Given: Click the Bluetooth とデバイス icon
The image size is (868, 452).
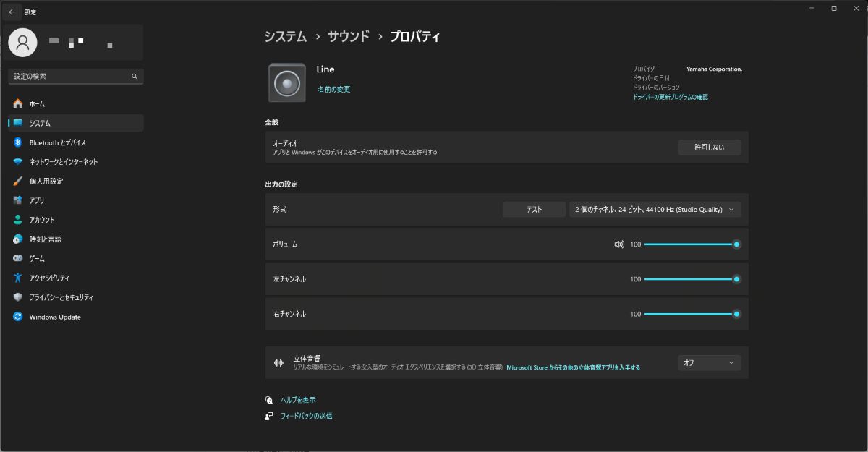Looking at the screenshot, I should tap(18, 142).
